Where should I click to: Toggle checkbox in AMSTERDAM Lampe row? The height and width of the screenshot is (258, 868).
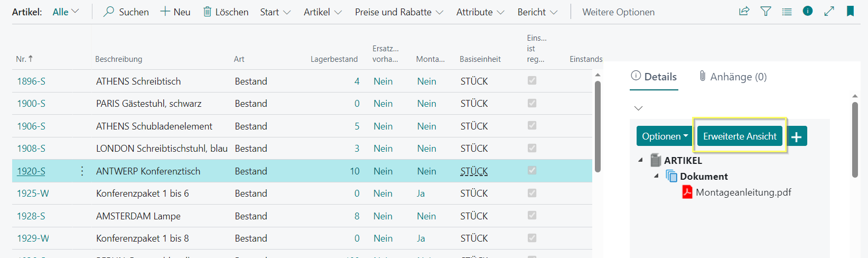point(532,215)
